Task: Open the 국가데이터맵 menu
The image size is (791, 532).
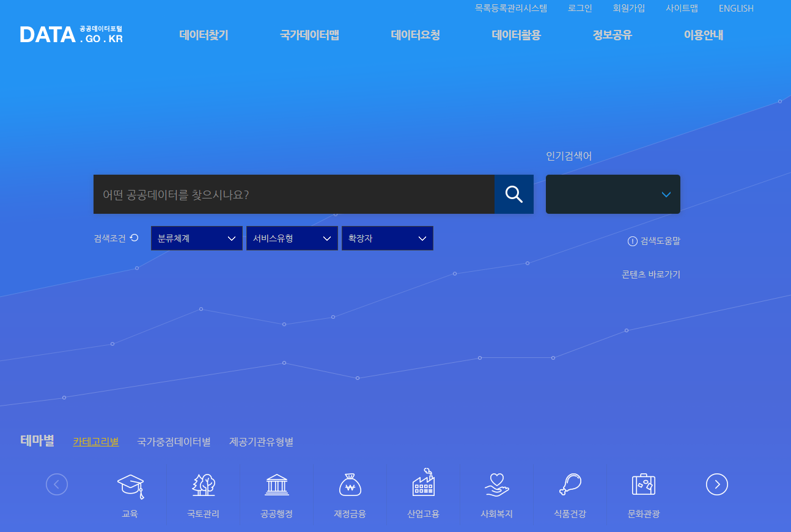Action: (309, 35)
